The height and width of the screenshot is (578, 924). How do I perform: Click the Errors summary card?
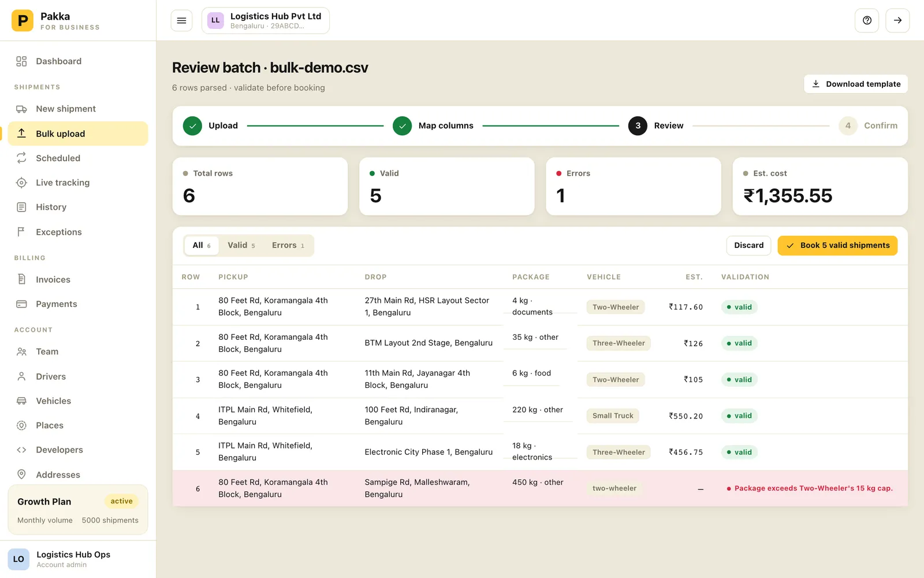point(634,187)
